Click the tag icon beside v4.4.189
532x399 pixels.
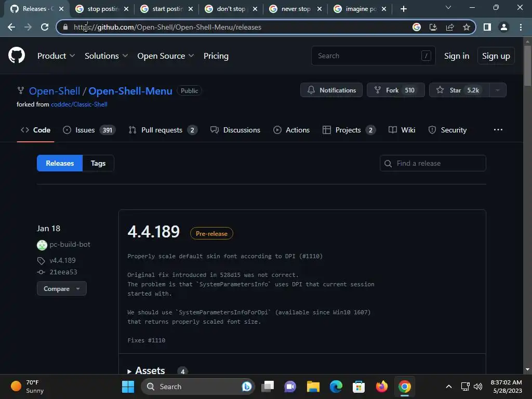coord(41,261)
